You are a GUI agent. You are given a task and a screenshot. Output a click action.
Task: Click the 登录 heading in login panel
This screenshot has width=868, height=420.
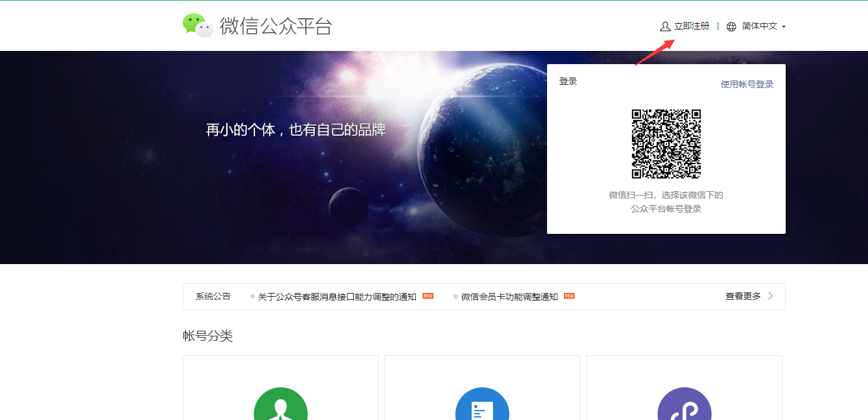pos(568,82)
